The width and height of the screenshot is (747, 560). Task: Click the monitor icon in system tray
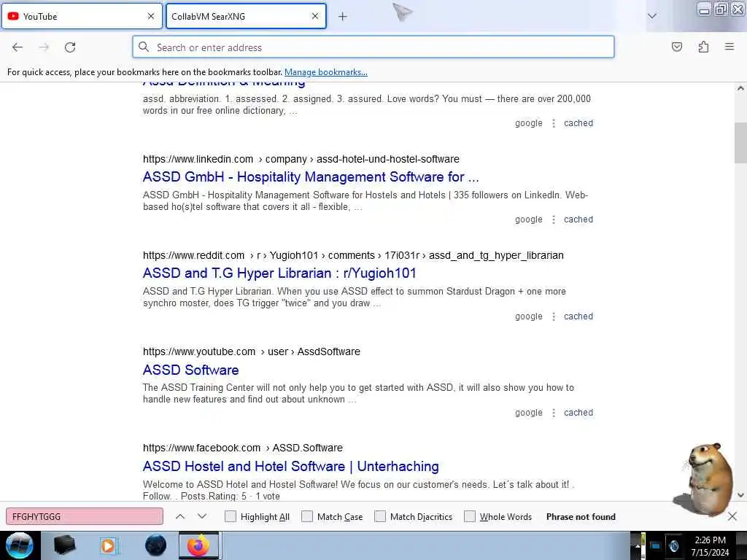click(x=656, y=546)
